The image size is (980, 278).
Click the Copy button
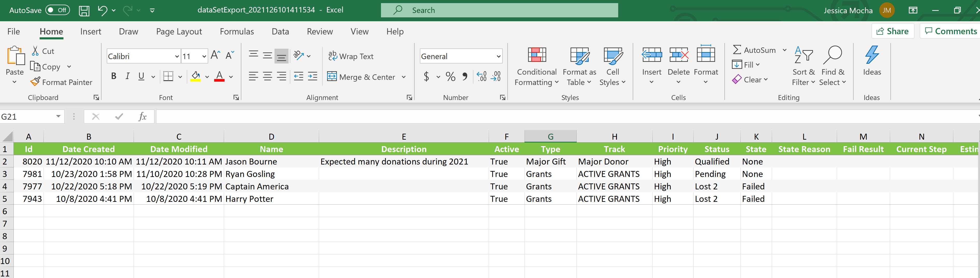point(46,67)
